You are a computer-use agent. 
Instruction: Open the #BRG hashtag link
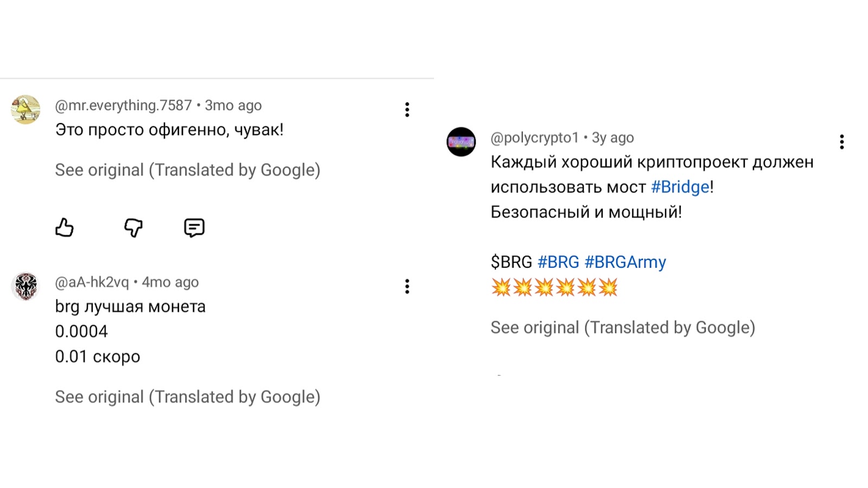557,261
